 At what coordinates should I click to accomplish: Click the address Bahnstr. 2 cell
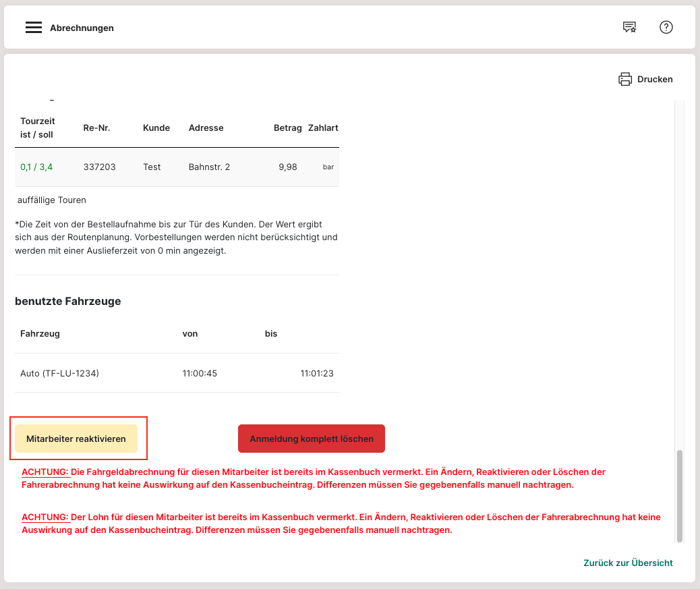209,167
